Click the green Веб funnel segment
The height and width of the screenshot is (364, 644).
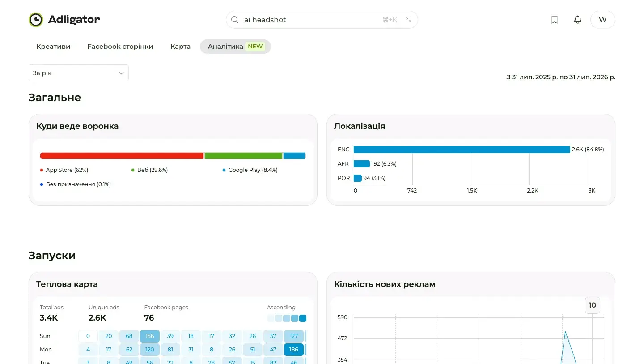point(243,156)
